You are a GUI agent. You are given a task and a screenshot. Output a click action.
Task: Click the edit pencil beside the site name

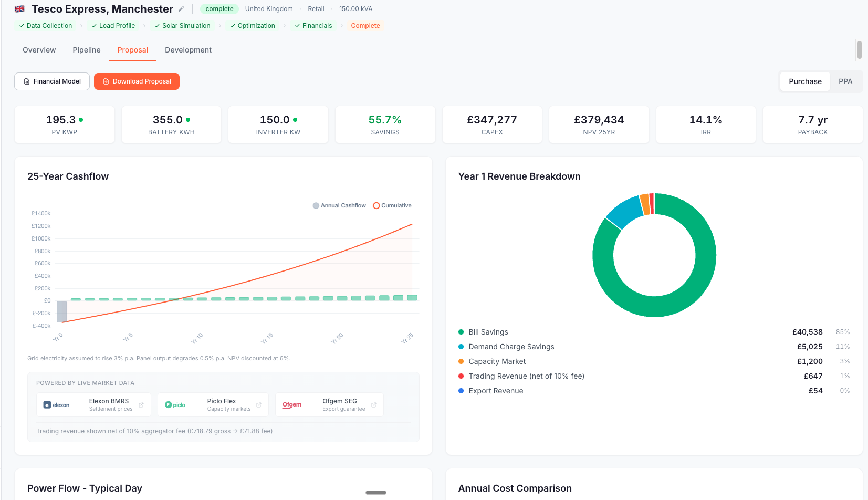coord(181,9)
